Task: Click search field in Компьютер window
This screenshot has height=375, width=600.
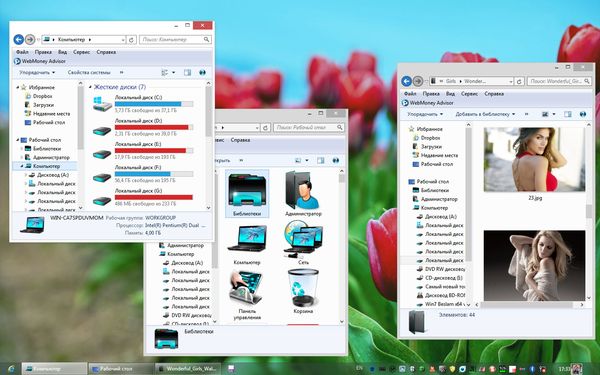Action: (175, 39)
